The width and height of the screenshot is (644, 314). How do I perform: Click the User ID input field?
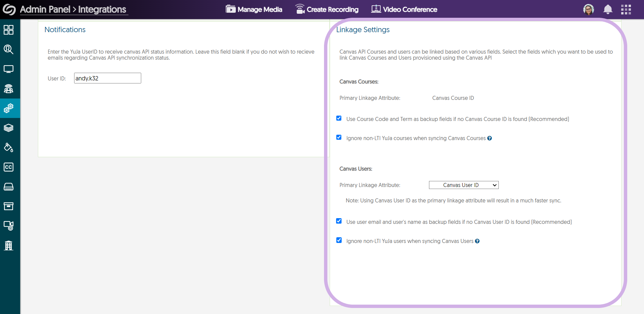107,78
